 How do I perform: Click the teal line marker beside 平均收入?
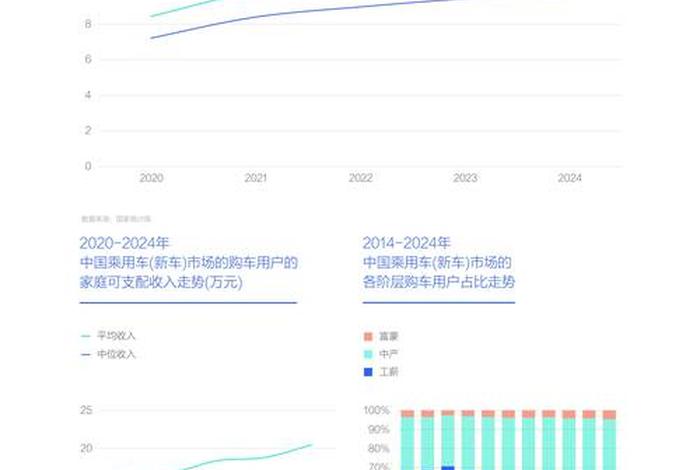85,336
